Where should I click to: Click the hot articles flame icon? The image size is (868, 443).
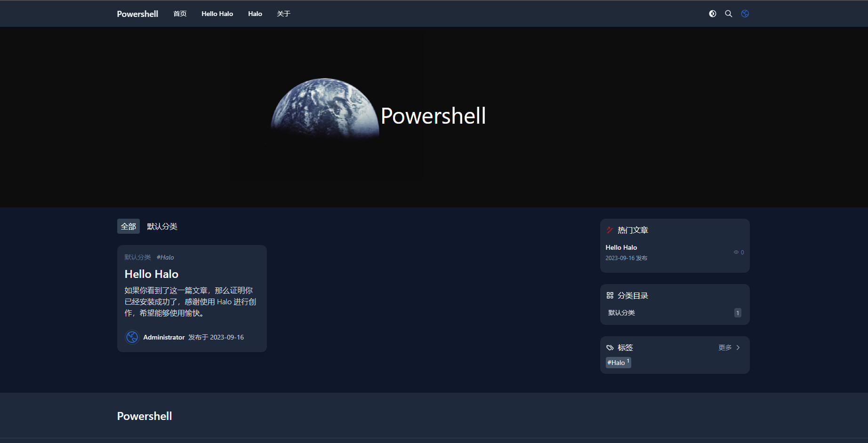pyautogui.click(x=610, y=230)
